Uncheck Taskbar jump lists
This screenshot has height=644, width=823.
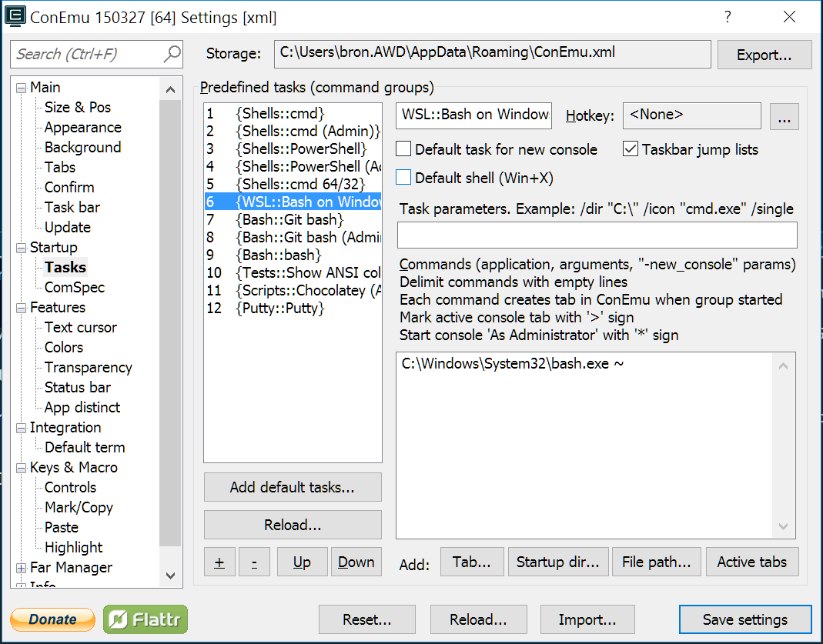[x=631, y=149]
